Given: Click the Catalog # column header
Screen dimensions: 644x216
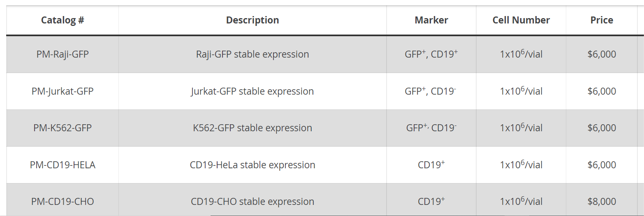Looking at the screenshot, I should click(63, 20).
